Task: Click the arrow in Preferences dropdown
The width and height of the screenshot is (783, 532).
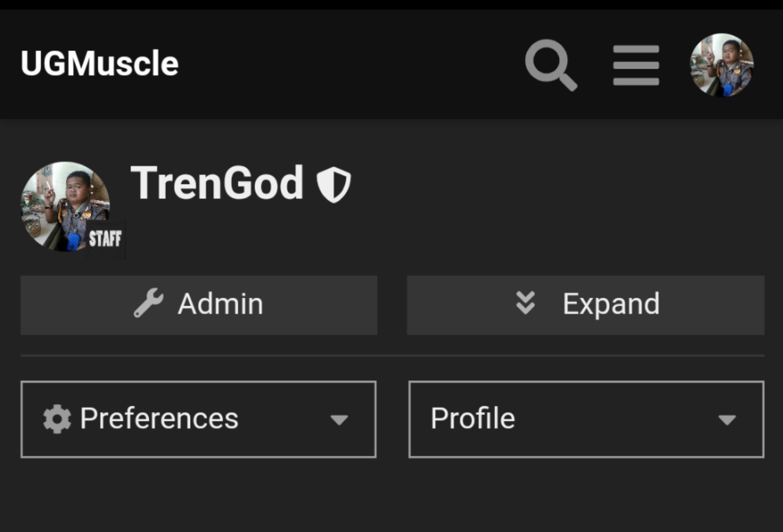Action: pyautogui.click(x=339, y=420)
